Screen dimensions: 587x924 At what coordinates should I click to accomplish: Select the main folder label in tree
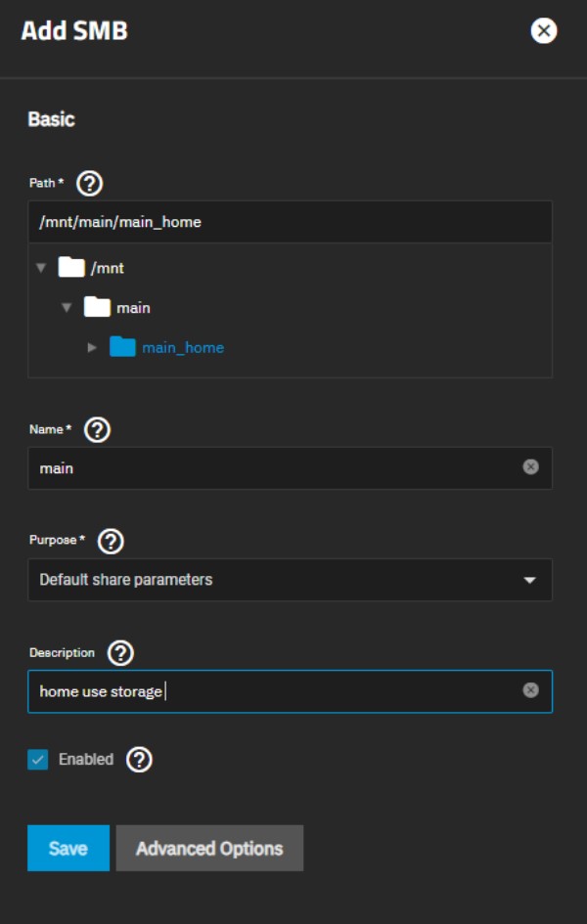pyautogui.click(x=133, y=307)
